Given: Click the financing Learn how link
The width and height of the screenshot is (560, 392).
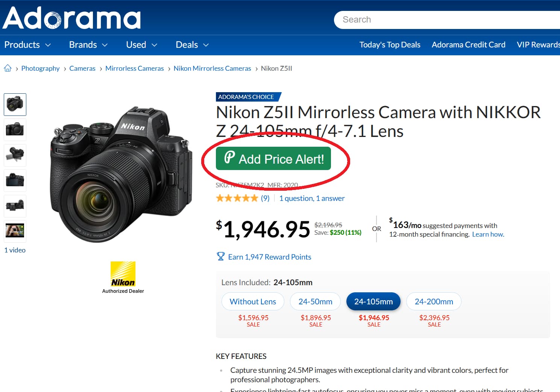Looking at the screenshot, I should click(488, 234).
